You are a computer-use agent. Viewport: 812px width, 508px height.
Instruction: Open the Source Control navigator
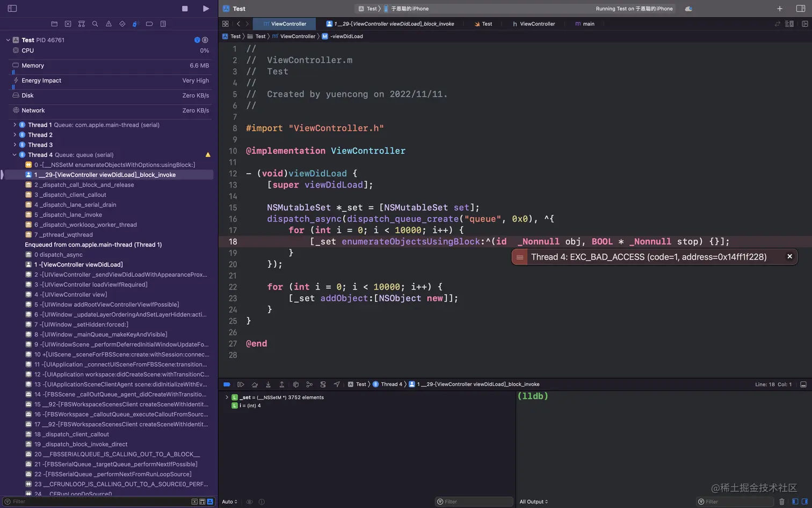(68, 24)
